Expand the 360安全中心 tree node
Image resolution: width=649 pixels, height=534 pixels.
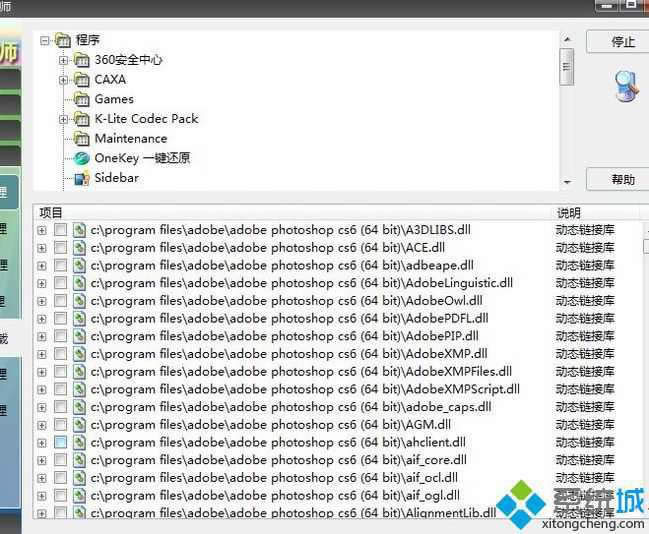[63, 60]
